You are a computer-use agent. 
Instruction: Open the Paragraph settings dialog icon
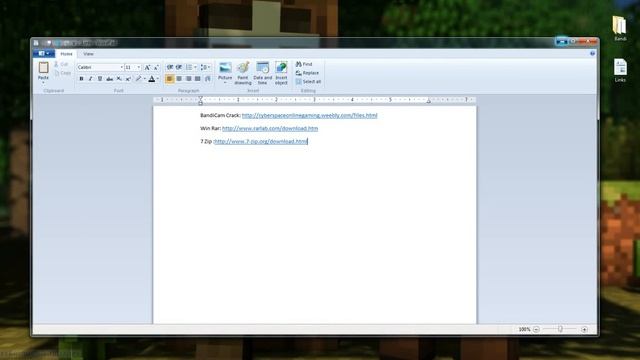(x=208, y=79)
